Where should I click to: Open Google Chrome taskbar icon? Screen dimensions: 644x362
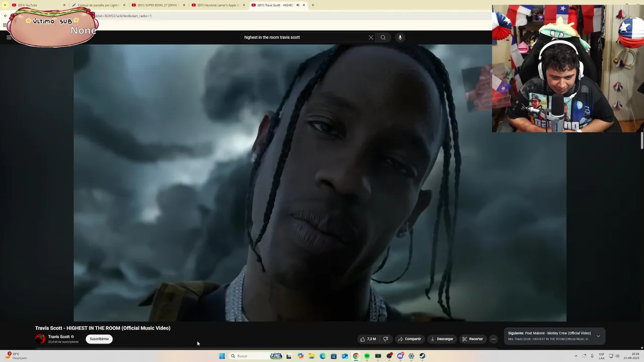click(x=356, y=356)
